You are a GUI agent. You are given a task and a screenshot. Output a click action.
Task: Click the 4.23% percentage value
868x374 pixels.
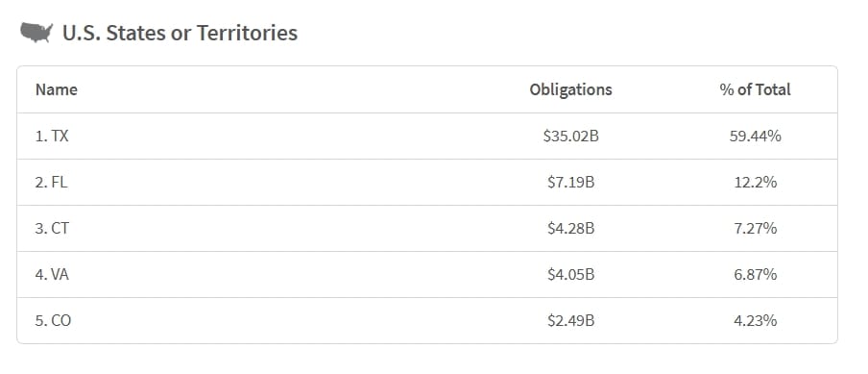tap(755, 320)
